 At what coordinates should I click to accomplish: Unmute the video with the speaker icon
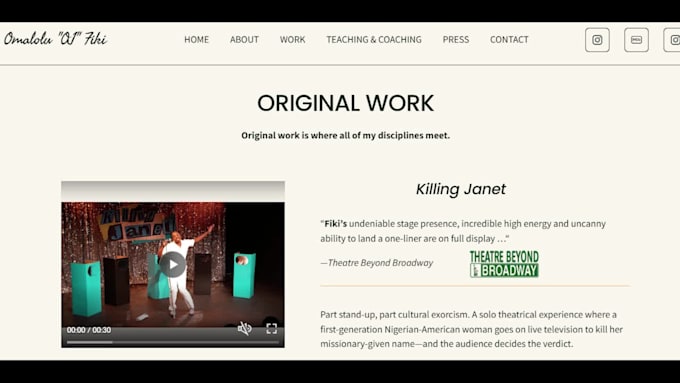(245, 329)
